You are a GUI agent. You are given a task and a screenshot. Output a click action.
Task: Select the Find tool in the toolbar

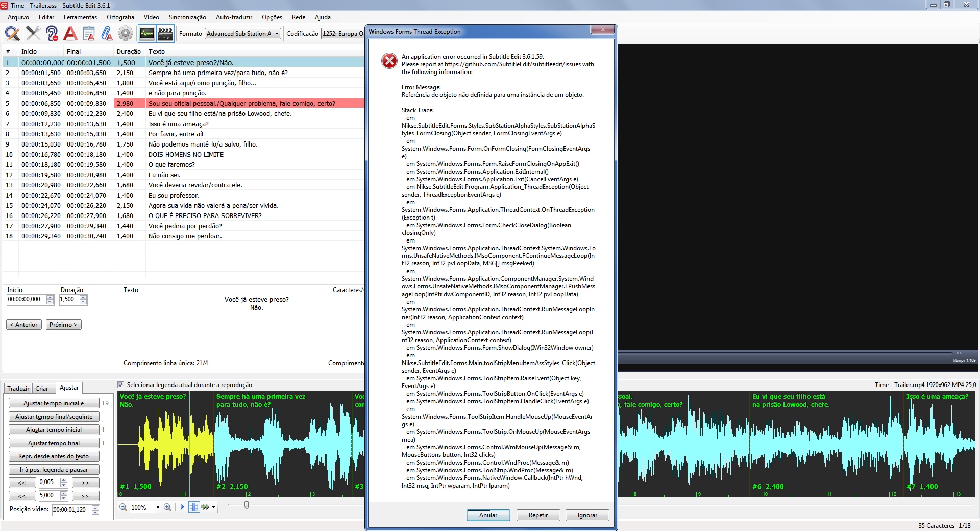(x=11, y=33)
